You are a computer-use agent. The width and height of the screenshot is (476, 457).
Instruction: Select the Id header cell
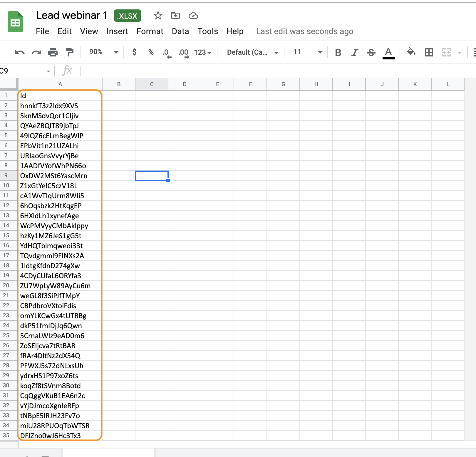click(x=60, y=96)
